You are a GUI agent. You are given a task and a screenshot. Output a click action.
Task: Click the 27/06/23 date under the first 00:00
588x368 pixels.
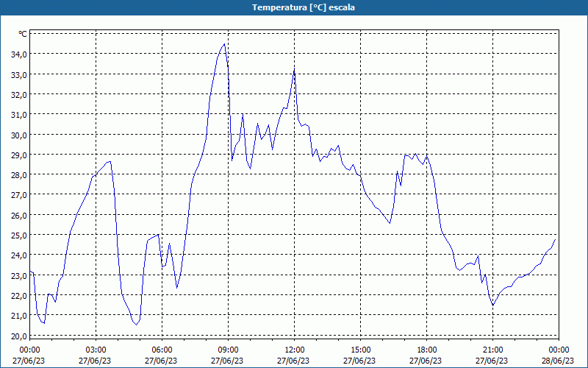(29, 361)
